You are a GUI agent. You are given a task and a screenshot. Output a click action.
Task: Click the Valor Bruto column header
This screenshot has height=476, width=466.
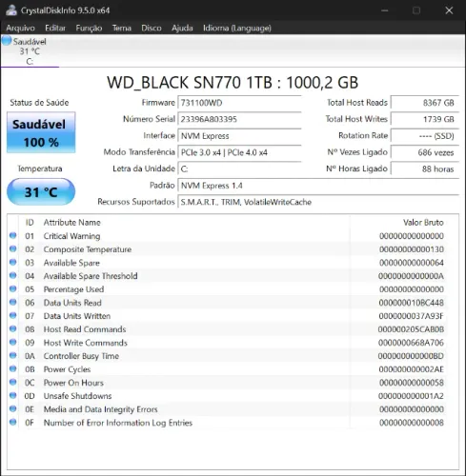pyautogui.click(x=423, y=223)
